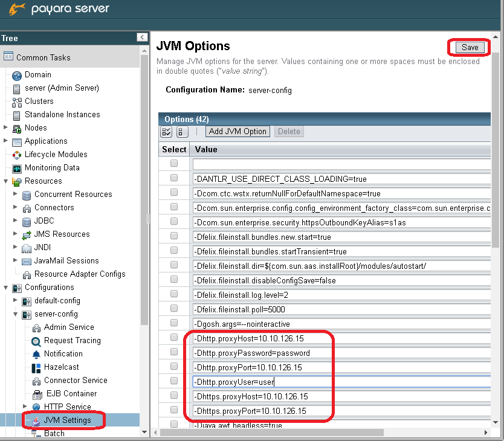Expand the JMS Resources node

coord(15,234)
